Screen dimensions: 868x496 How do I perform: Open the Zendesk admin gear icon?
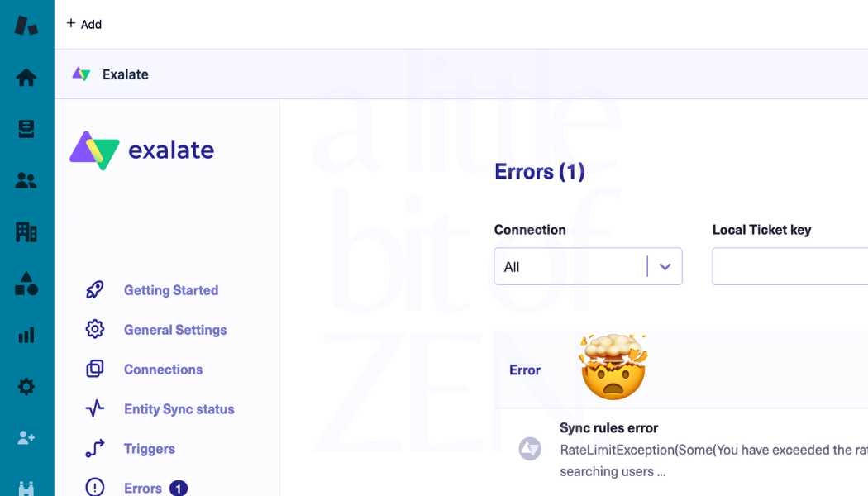(26, 386)
